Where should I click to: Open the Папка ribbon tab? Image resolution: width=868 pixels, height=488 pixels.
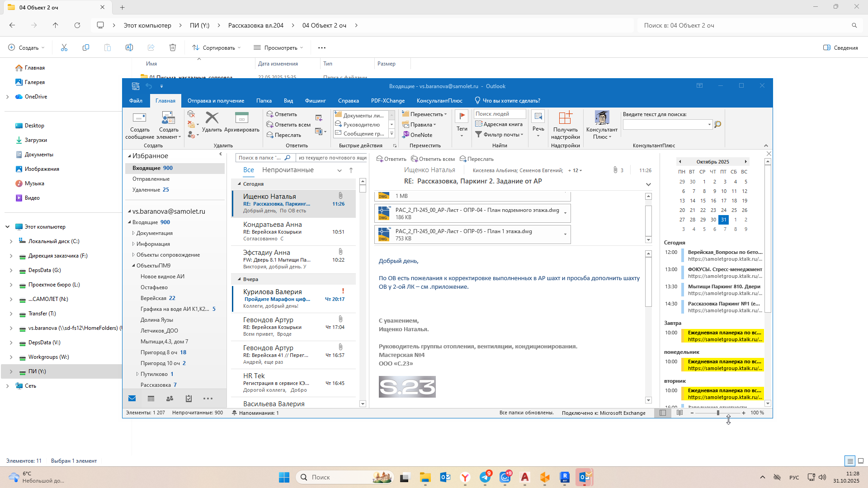[x=264, y=101]
